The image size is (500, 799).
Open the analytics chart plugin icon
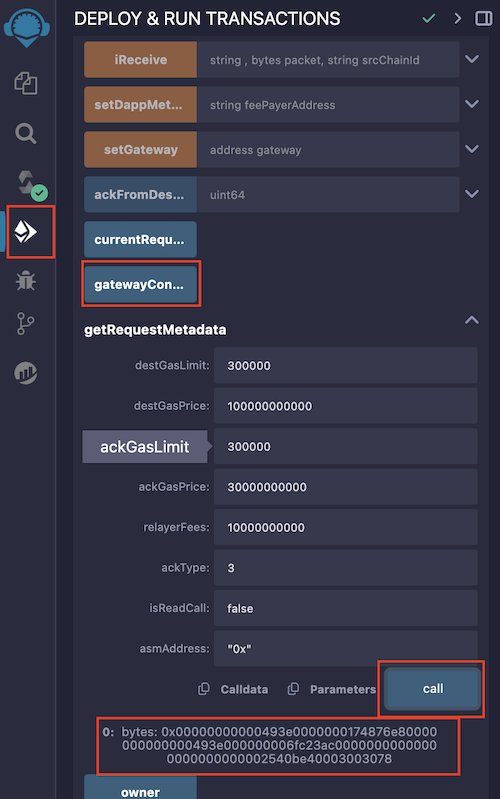click(25, 373)
